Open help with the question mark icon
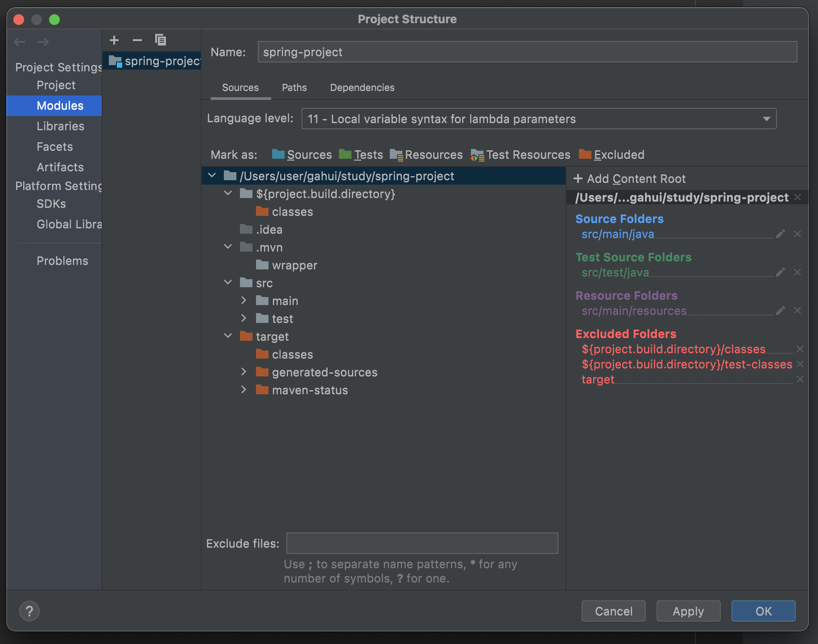Viewport: 818px width, 644px height. click(x=29, y=611)
